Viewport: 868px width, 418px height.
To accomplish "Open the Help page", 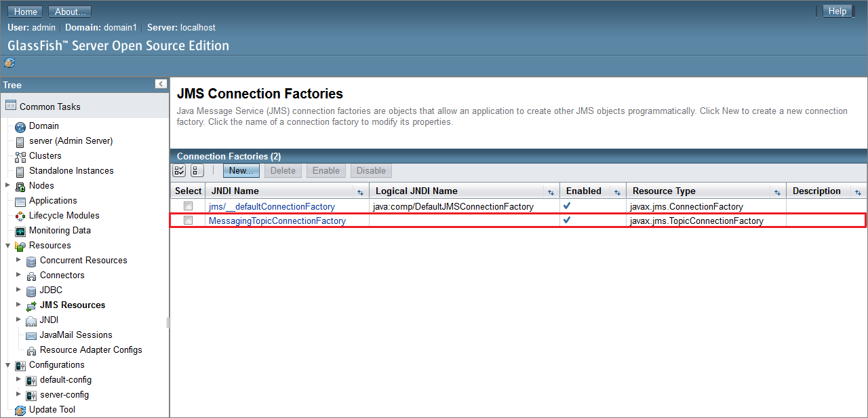I will (837, 11).
